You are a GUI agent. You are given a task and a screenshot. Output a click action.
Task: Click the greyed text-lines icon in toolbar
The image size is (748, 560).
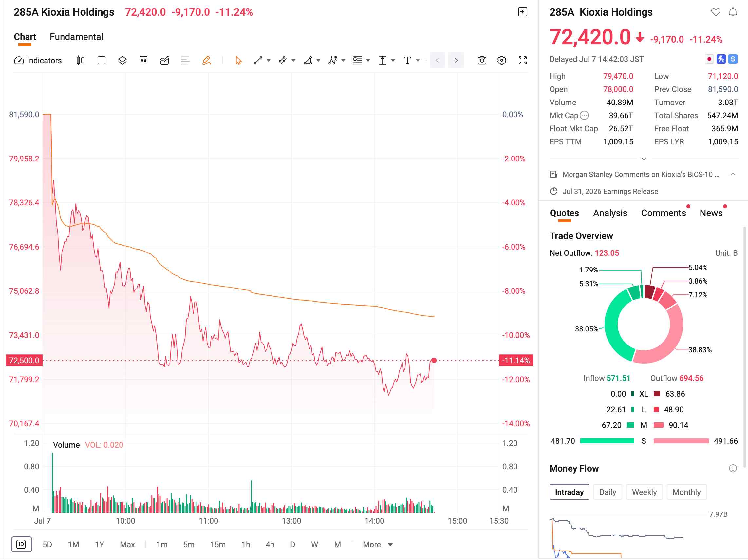(x=185, y=61)
